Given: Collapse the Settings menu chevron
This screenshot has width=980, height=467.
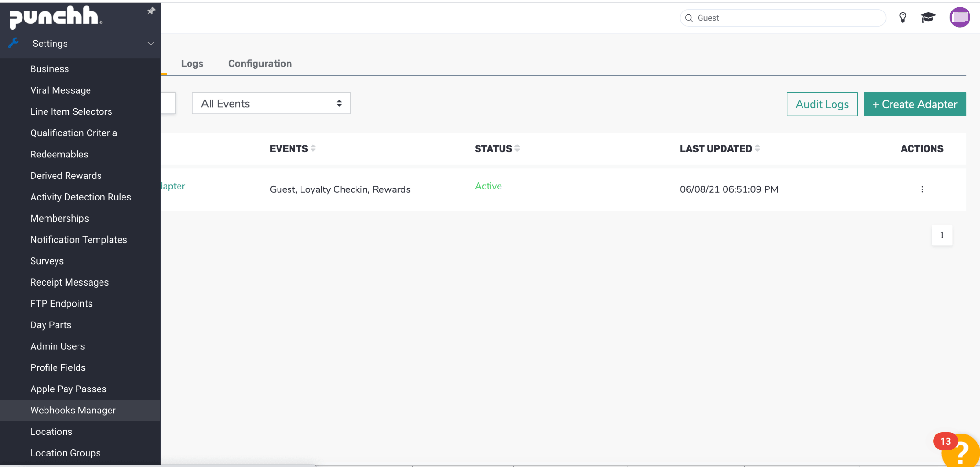Looking at the screenshot, I should (151, 44).
